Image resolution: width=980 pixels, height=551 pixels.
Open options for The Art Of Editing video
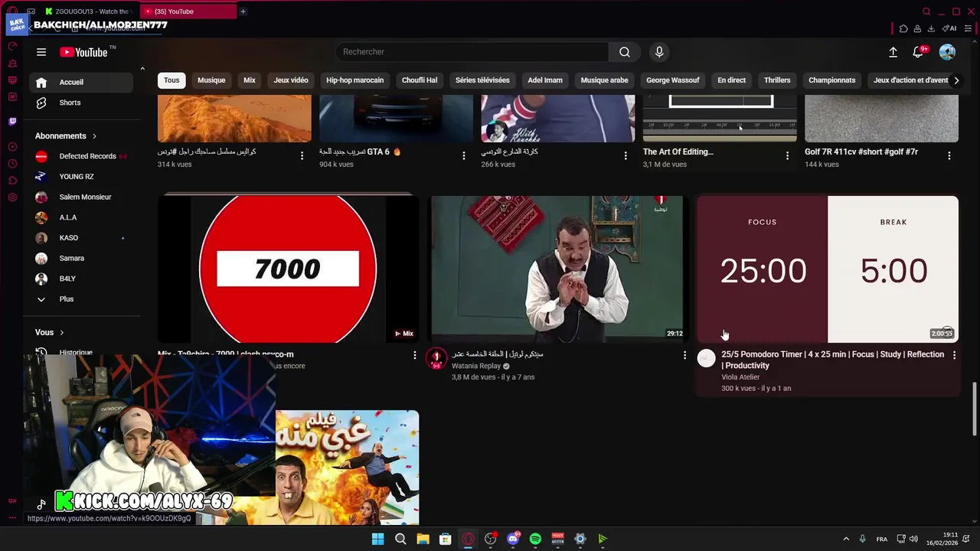click(x=787, y=155)
